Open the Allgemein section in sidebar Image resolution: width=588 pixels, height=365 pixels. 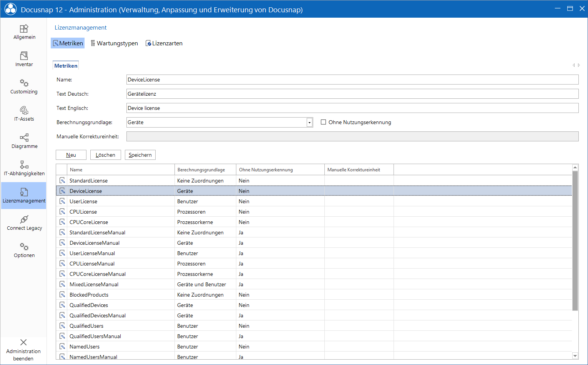24,32
